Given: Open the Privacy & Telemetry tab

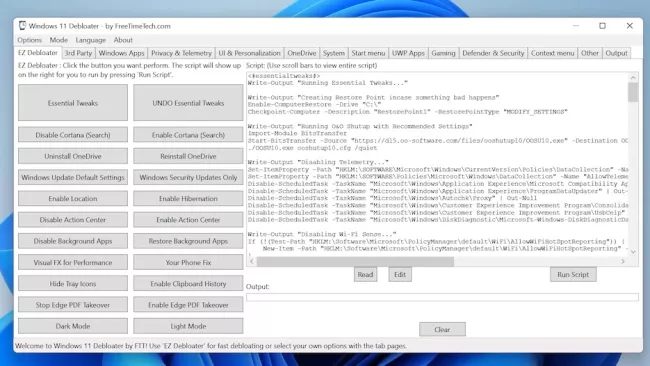Looking at the screenshot, I should (x=181, y=53).
